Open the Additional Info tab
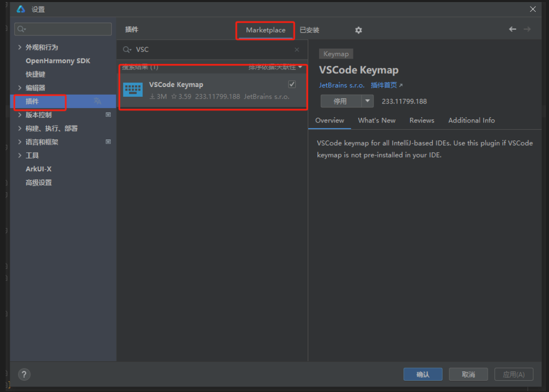Viewport: 549px width, 392px height. [471, 120]
